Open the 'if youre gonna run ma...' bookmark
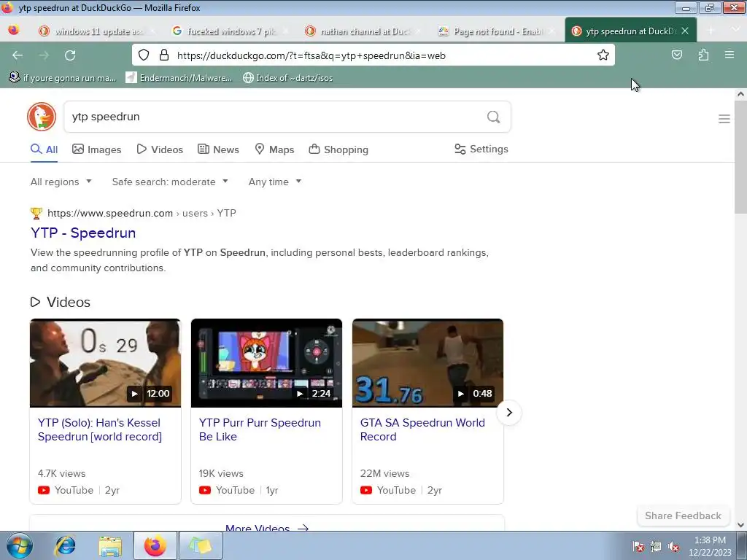Image resolution: width=747 pixels, height=560 pixels. (x=63, y=77)
